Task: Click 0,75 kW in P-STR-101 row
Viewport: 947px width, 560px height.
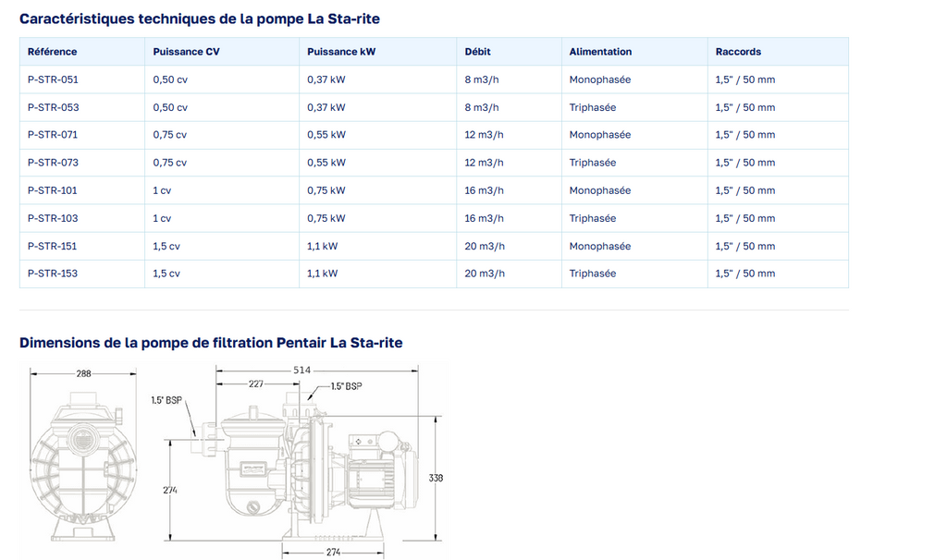Action: pos(326,190)
